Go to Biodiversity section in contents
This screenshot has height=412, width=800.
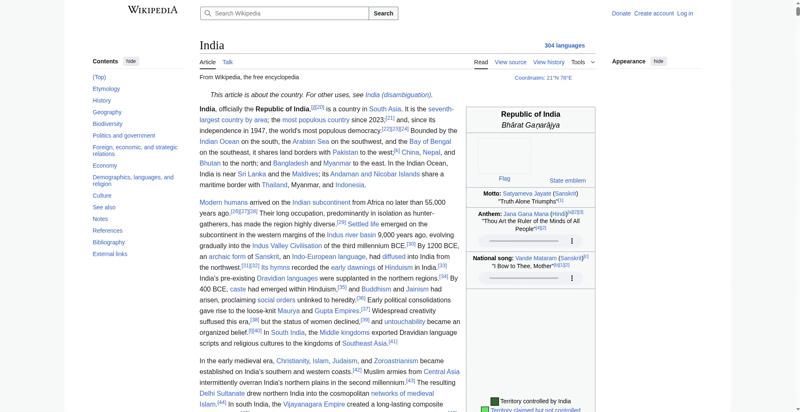point(107,124)
